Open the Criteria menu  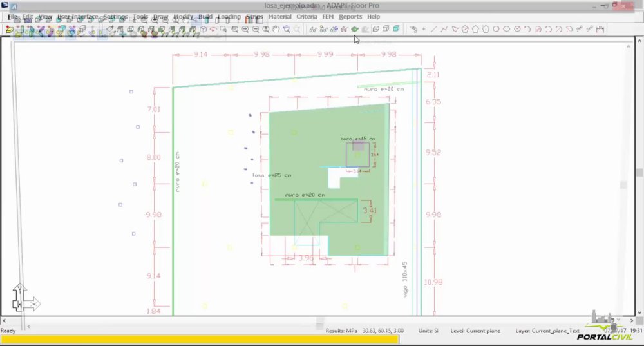click(307, 17)
